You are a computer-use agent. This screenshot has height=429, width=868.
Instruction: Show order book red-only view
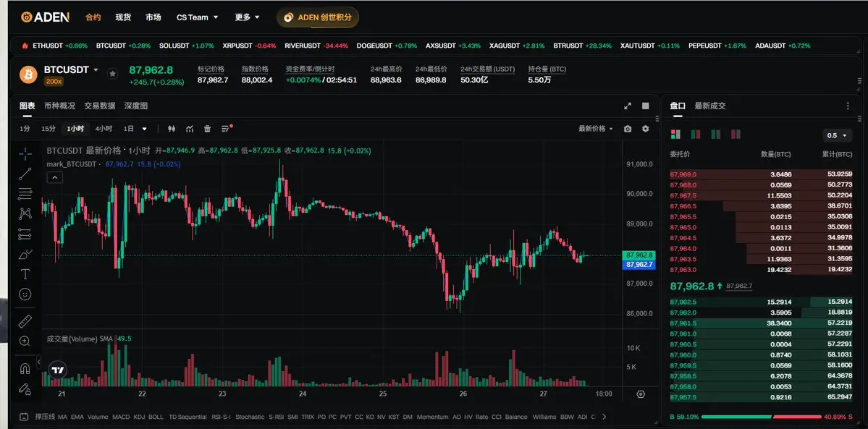point(736,134)
